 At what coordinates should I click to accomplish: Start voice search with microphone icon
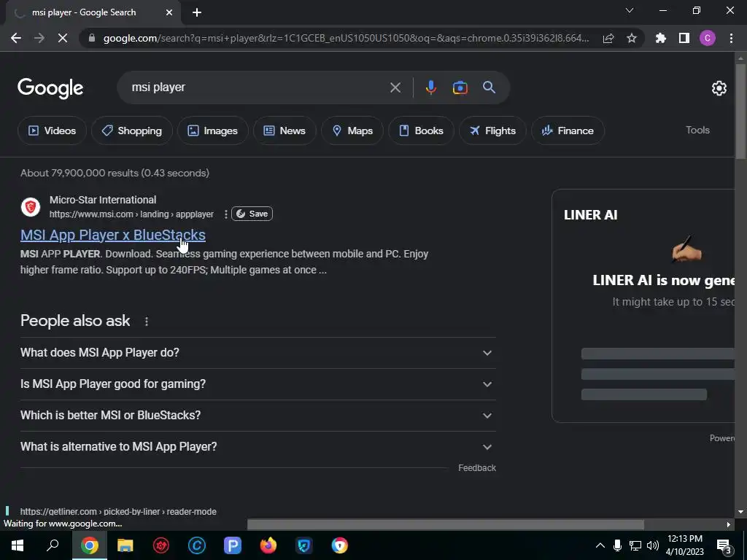click(x=430, y=87)
